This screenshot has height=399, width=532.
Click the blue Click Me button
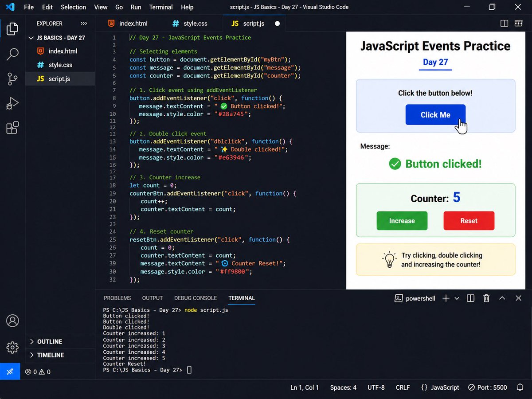point(435,115)
